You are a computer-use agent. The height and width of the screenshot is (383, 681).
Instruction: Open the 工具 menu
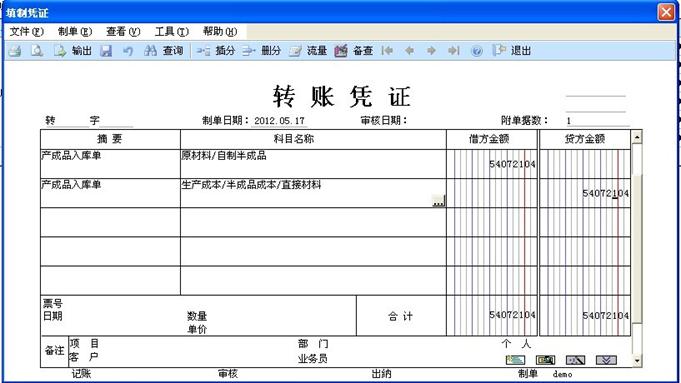point(172,31)
